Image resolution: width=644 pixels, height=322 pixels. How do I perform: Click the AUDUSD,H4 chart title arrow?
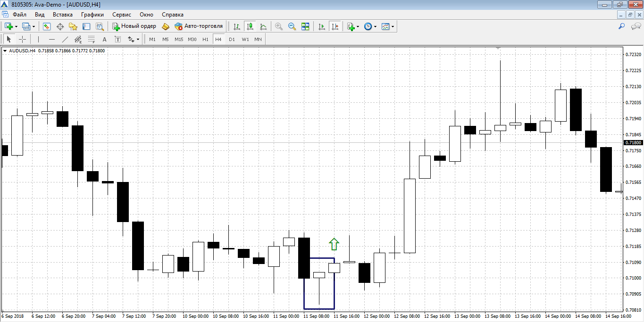(x=5, y=50)
